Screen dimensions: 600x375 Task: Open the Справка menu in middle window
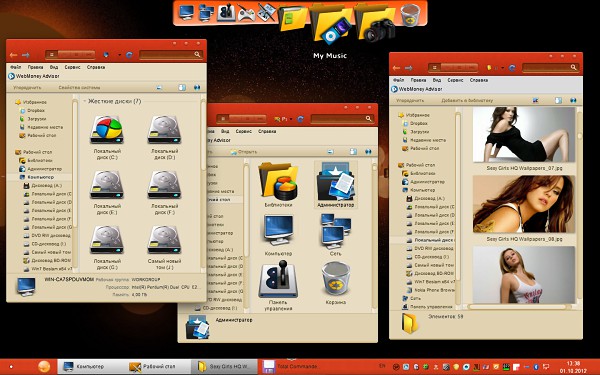coord(267,131)
